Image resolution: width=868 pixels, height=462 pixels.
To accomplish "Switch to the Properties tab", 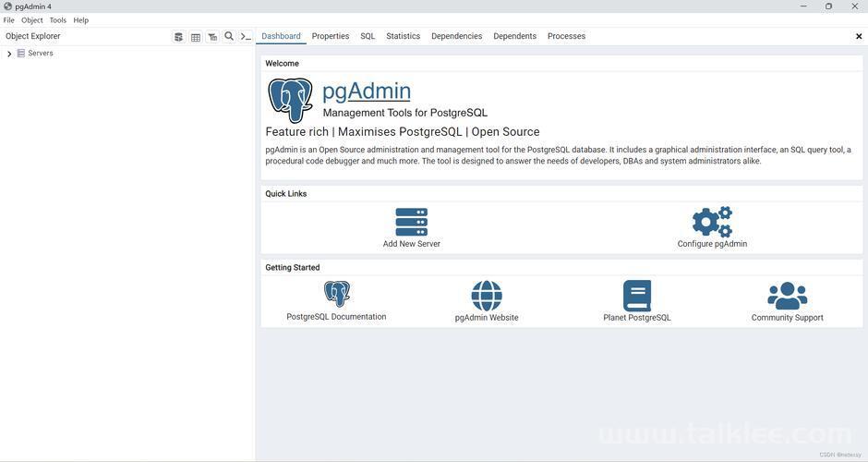I will click(x=331, y=36).
